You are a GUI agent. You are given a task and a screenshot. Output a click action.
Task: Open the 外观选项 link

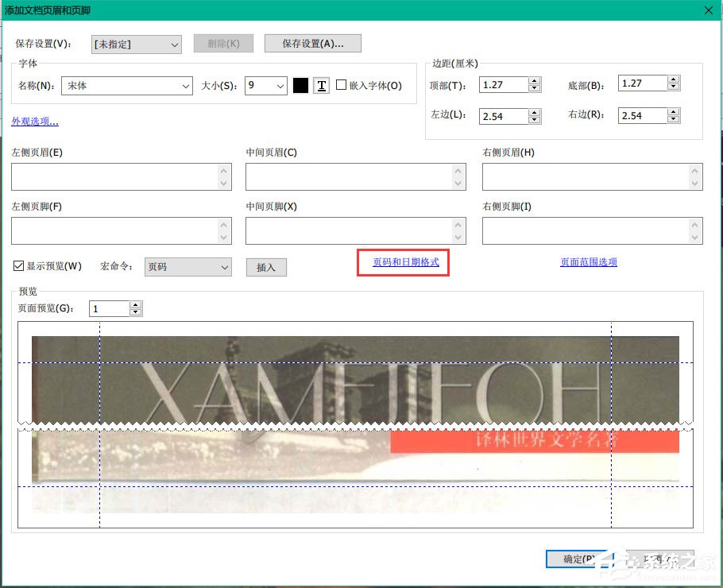coord(33,120)
